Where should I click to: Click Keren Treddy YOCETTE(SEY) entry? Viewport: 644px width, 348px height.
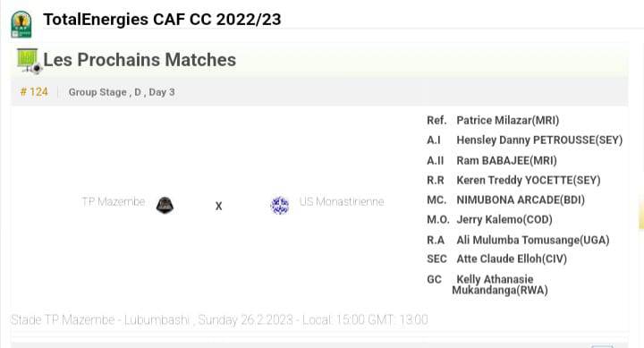tap(529, 181)
